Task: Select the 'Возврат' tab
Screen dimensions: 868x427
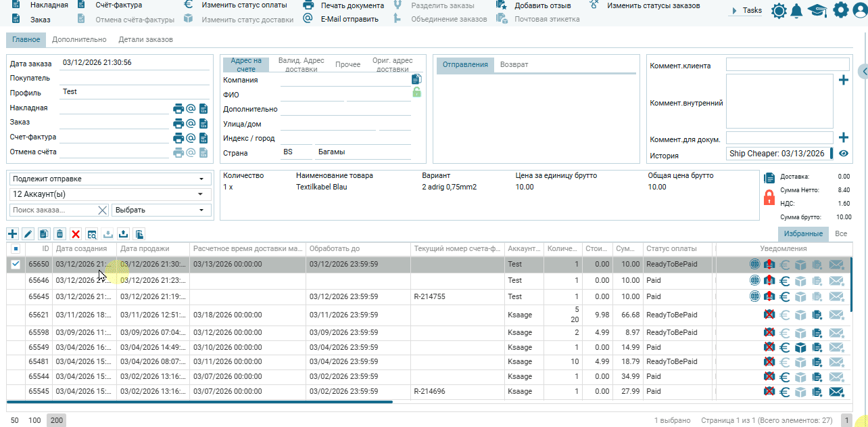Action: coord(514,65)
